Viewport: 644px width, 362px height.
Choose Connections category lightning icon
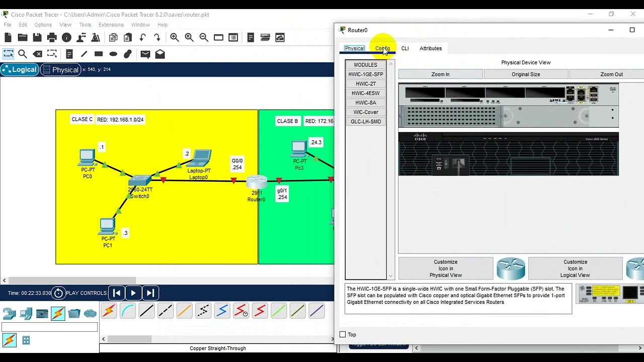(58, 314)
